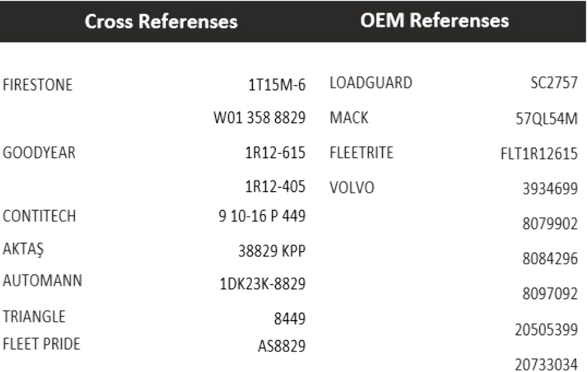The width and height of the screenshot is (588, 372).
Task: Click Automann part 1DK23K-8829
Action: coord(262,284)
